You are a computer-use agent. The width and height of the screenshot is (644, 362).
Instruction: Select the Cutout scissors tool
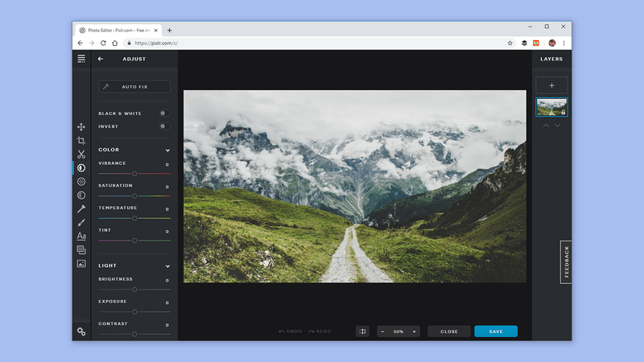[81, 154]
